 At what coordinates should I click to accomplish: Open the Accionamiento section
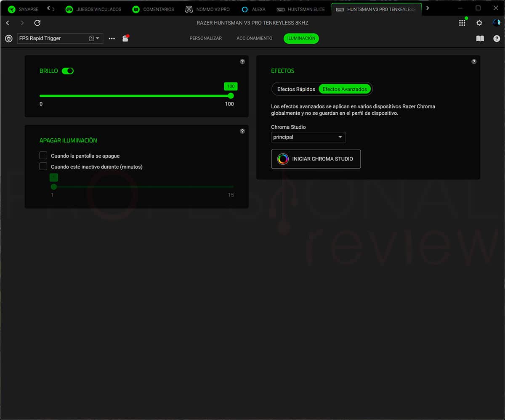tap(255, 38)
